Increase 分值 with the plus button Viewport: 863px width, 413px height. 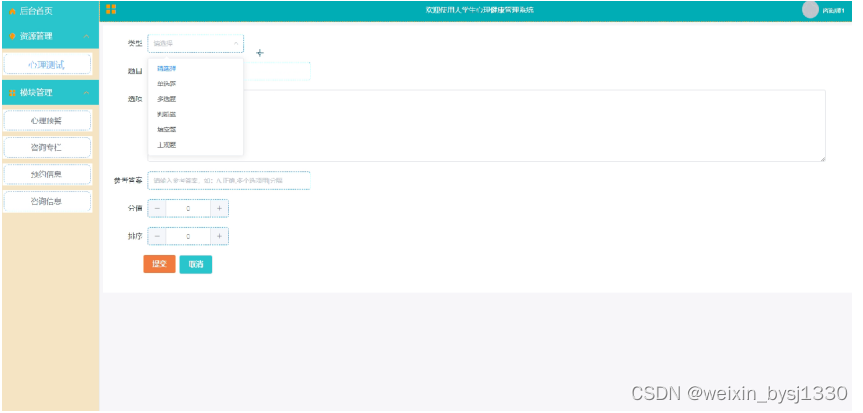click(x=219, y=209)
